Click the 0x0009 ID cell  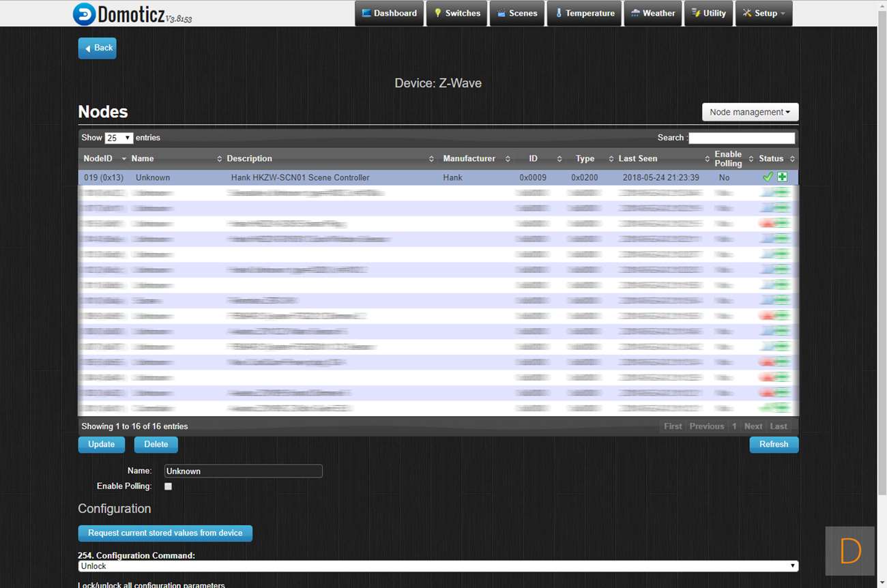(x=533, y=177)
